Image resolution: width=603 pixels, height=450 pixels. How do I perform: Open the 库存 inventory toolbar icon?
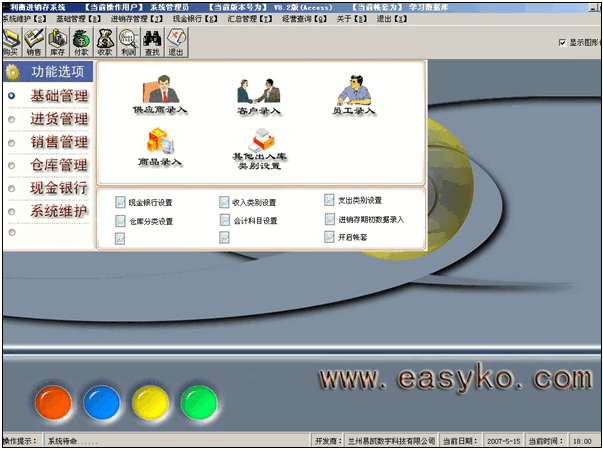[x=58, y=43]
